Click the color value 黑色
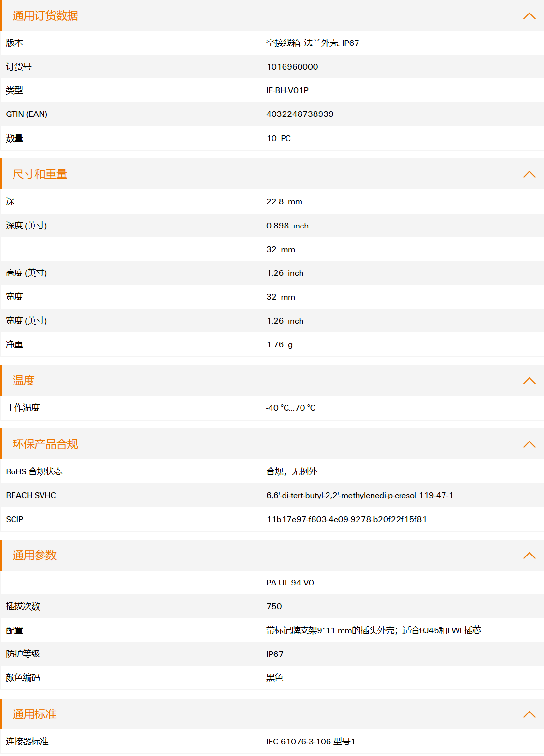 [275, 678]
